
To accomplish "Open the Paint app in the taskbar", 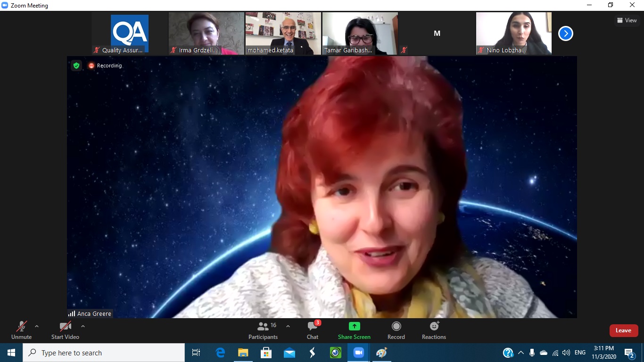I will (381, 353).
